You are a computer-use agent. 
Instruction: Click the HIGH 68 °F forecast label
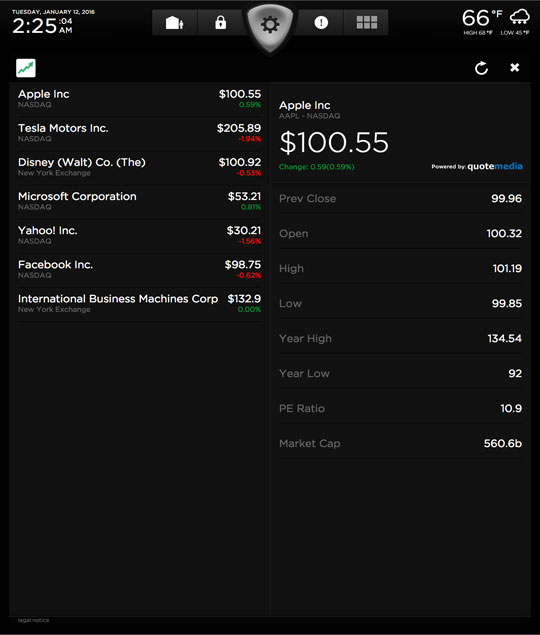pyautogui.click(x=478, y=32)
